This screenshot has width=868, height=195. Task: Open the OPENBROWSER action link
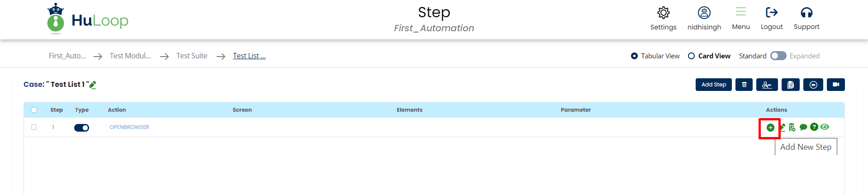click(x=129, y=127)
